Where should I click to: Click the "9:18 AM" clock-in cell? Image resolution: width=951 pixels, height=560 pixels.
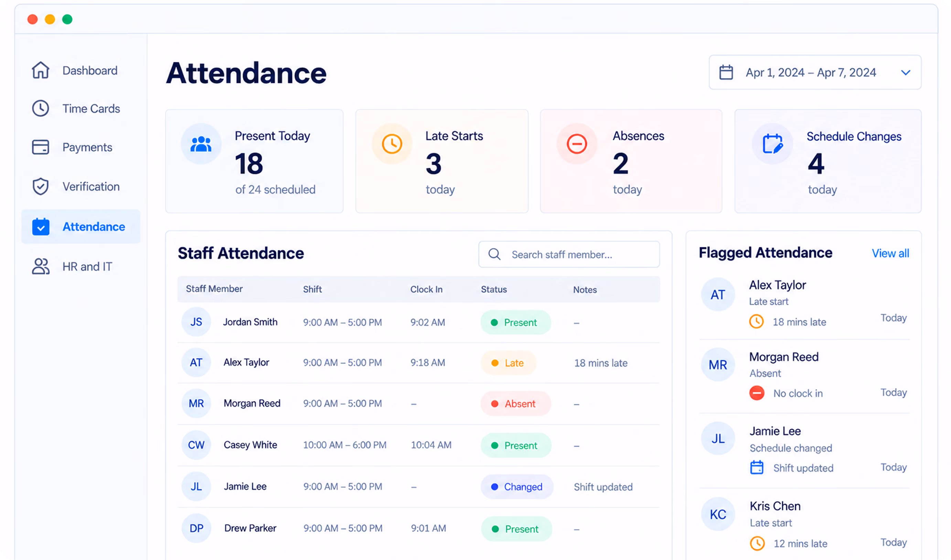point(428,363)
